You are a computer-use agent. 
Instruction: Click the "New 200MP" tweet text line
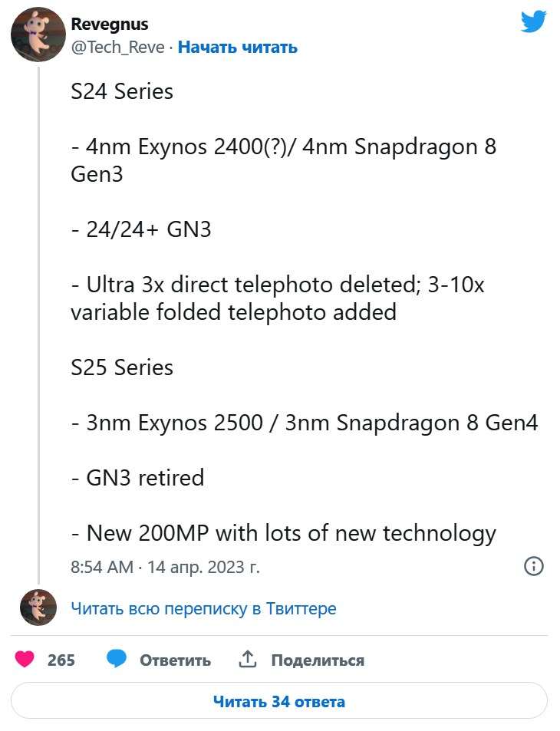284,533
